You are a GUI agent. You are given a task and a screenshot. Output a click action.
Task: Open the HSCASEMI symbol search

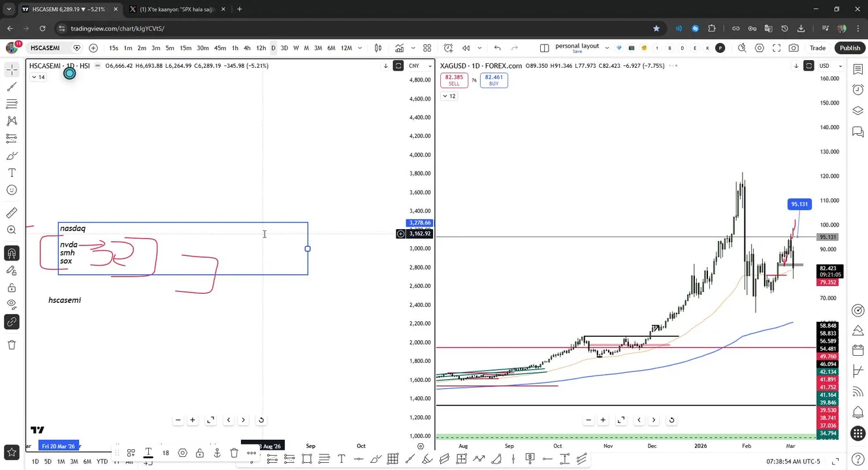(x=45, y=48)
